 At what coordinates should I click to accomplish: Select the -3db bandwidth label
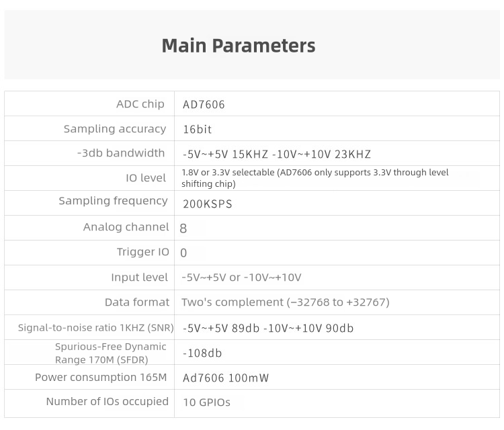[x=121, y=153]
